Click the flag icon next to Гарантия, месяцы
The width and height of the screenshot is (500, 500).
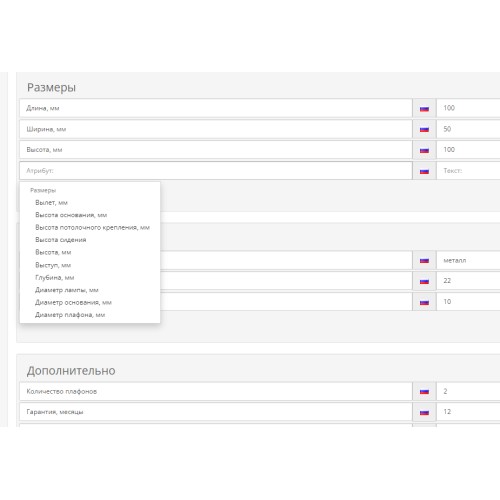[424, 413]
